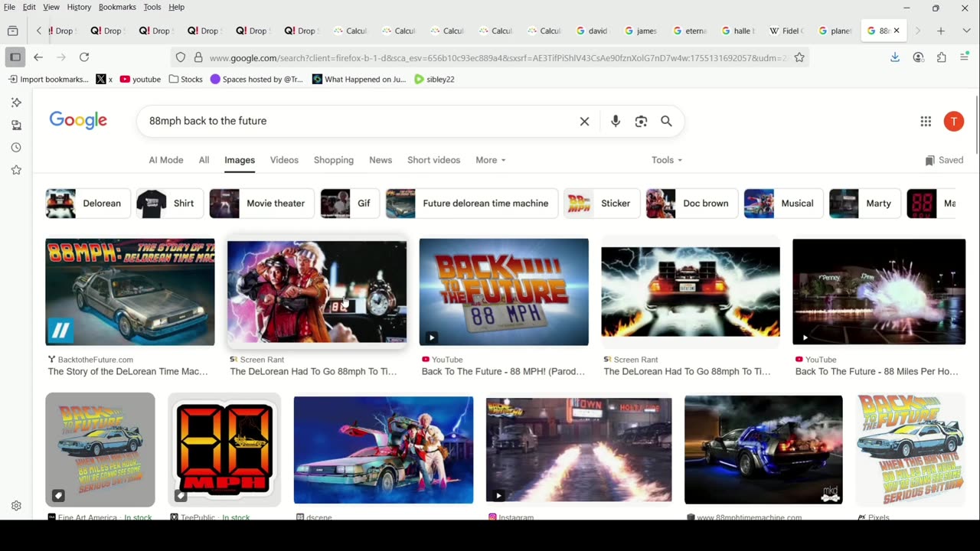
Task: Open the 88MPH DeLorean story thumbnail
Action: click(130, 292)
